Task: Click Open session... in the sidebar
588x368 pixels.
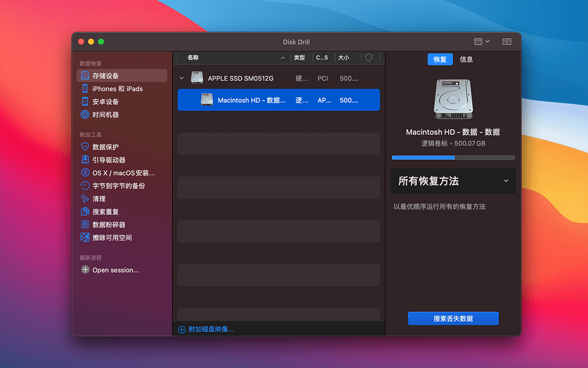Action: (116, 270)
